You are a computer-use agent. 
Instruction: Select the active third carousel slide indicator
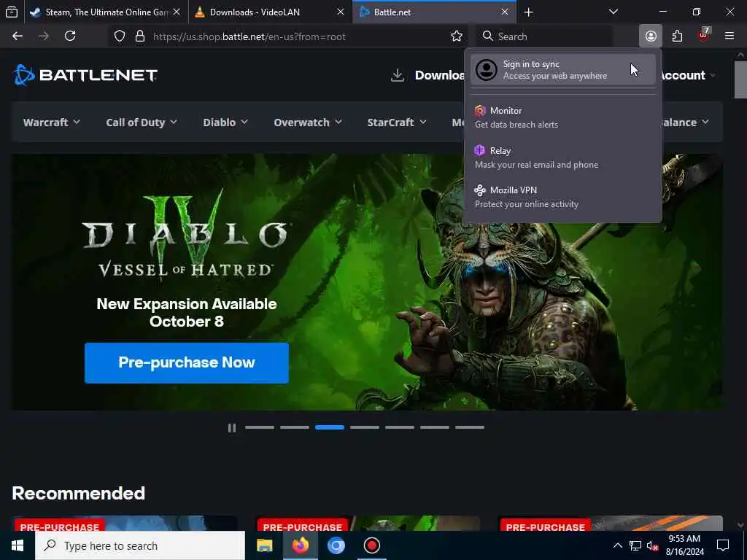pyautogui.click(x=330, y=427)
